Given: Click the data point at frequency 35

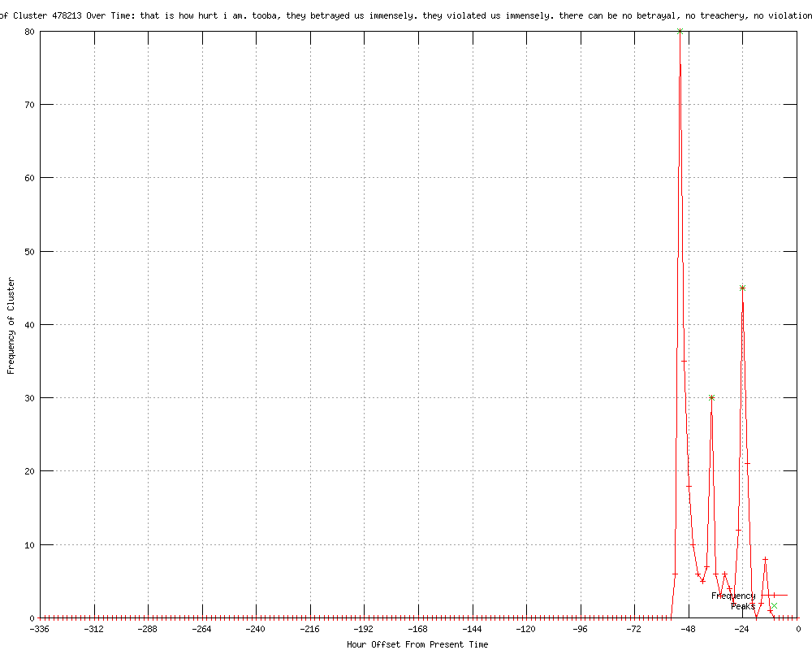Looking at the screenshot, I should 685,361.
